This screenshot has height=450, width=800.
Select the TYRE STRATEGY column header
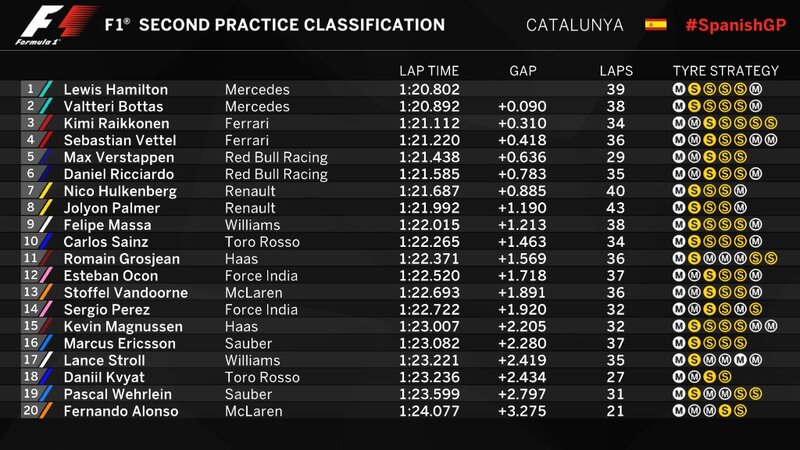tap(725, 71)
